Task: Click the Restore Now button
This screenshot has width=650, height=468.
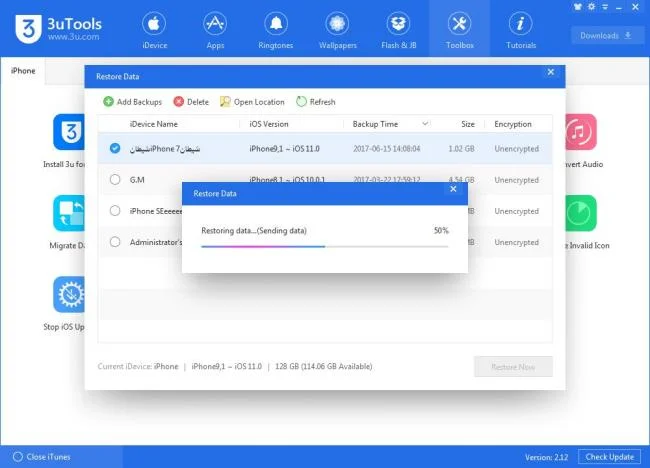Action: pyautogui.click(x=513, y=367)
